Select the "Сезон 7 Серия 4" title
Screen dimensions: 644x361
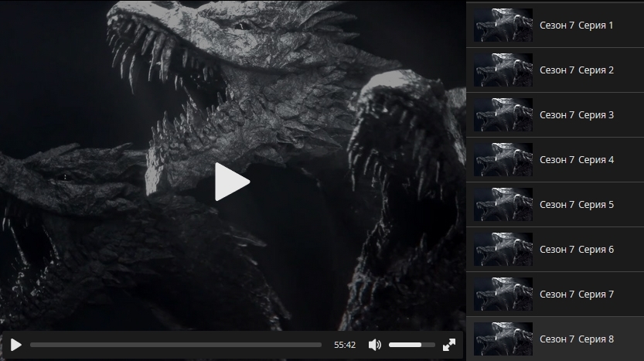(x=577, y=160)
